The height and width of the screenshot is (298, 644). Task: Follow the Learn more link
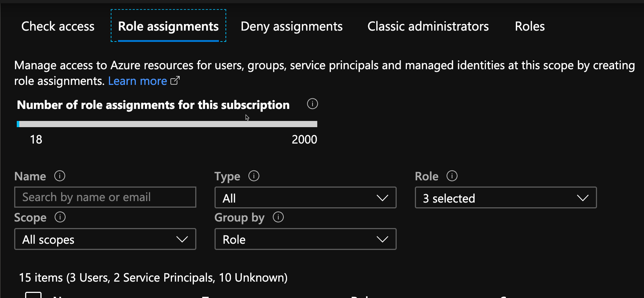(137, 81)
